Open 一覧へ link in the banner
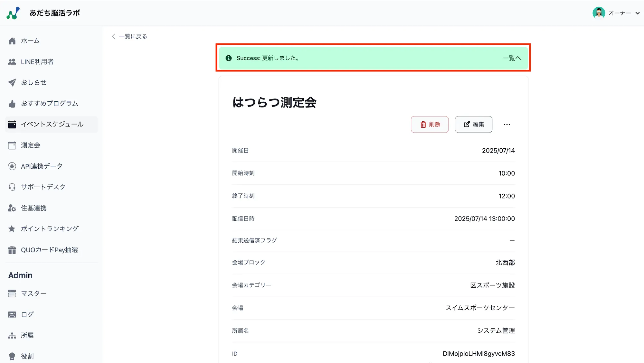The height and width of the screenshot is (363, 644). (x=511, y=58)
